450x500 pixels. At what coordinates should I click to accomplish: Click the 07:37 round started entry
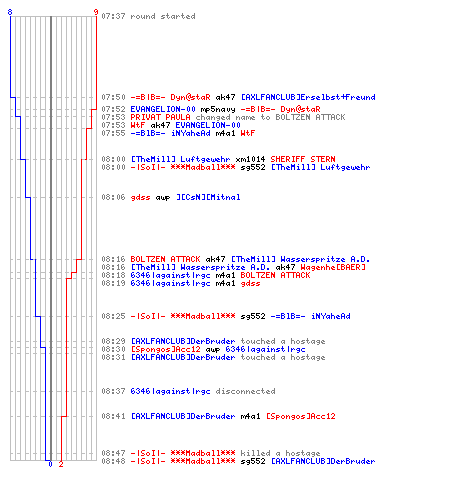coord(148,16)
